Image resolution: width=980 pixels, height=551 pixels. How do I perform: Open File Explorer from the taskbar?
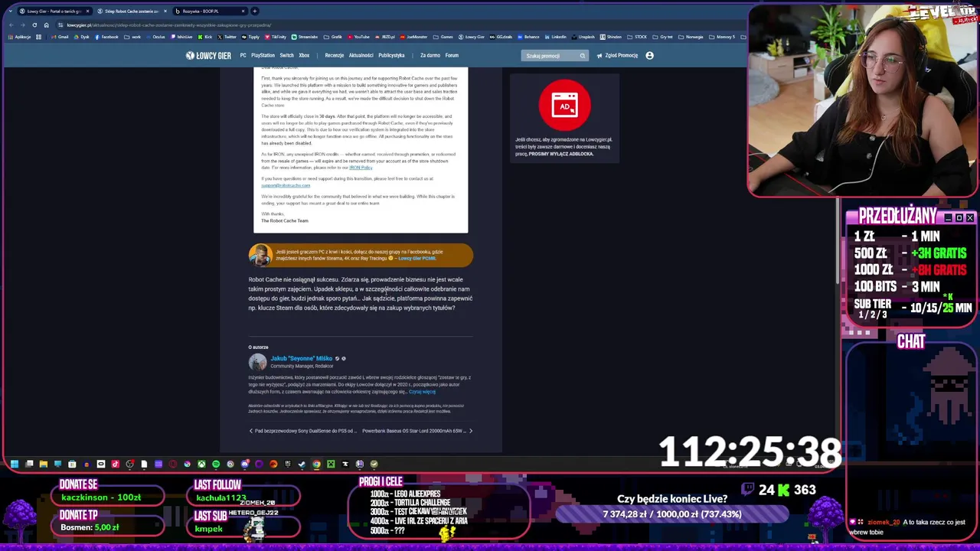(x=44, y=464)
